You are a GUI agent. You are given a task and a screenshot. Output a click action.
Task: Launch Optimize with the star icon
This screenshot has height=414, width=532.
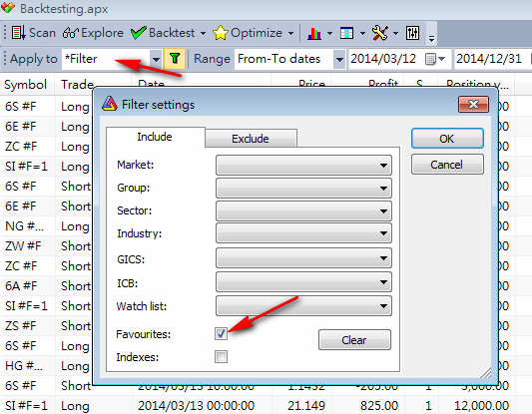(248, 33)
